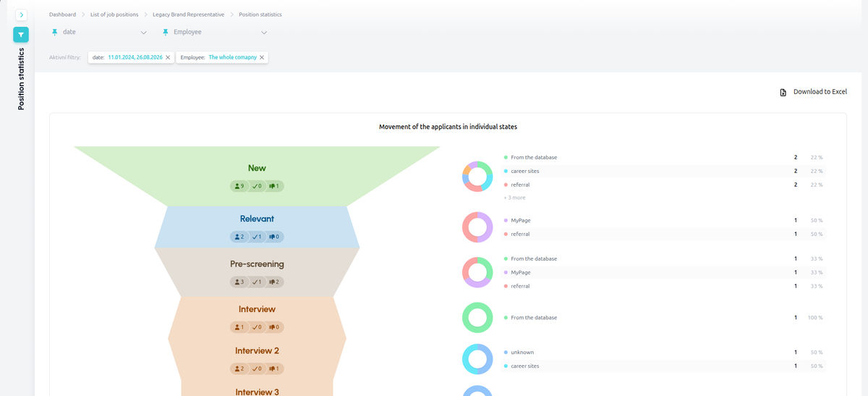Screen dimensions: 868x396
Task: Click the applicants count badge in New
Action: (239, 186)
